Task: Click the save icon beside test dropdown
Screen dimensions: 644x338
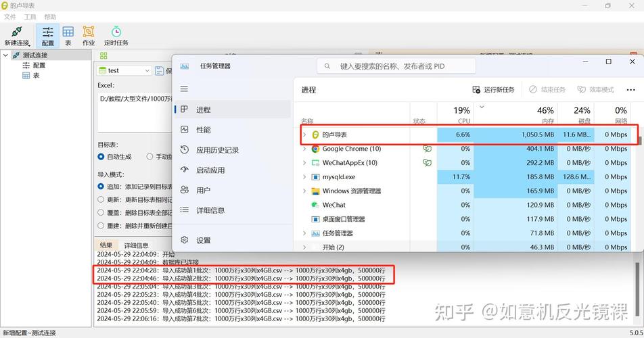Action: pos(160,70)
